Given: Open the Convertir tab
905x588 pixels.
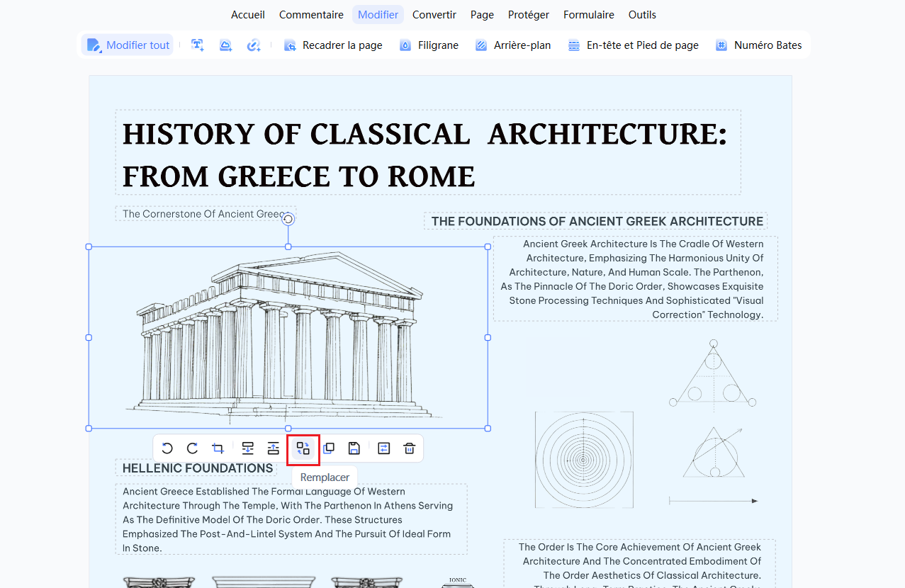Looking at the screenshot, I should click(434, 15).
